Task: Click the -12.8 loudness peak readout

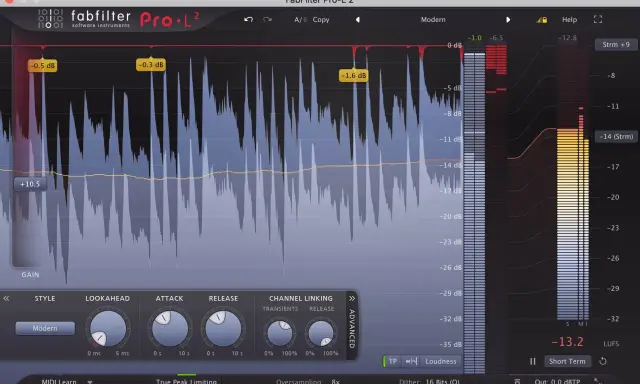Action: [x=567, y=38]
